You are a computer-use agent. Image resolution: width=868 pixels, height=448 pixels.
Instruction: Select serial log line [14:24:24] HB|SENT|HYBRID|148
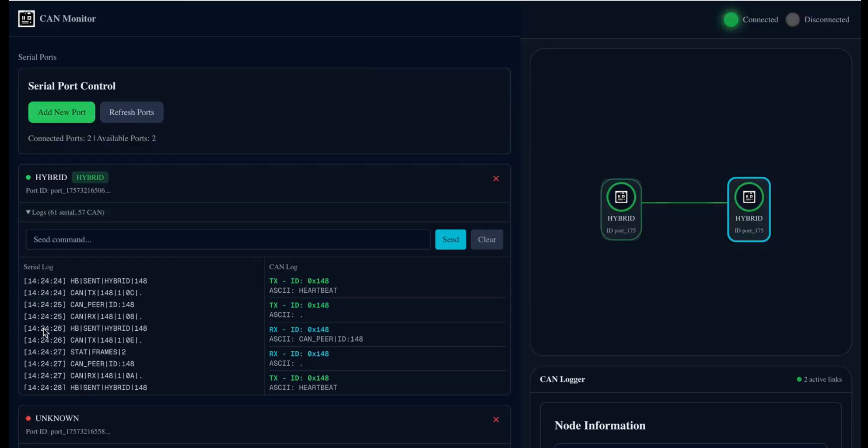pyautogui.click(x=85, y=281)
